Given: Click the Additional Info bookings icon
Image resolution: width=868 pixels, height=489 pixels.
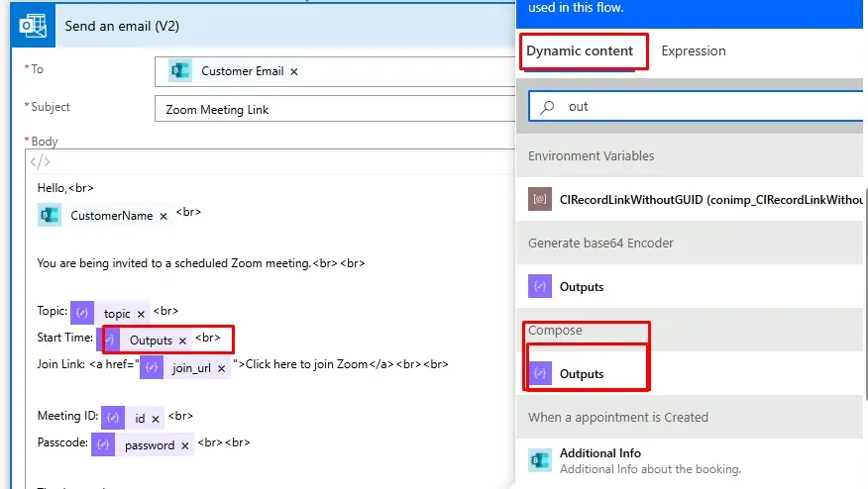Looking at the screenshot, I should [540, 460].
